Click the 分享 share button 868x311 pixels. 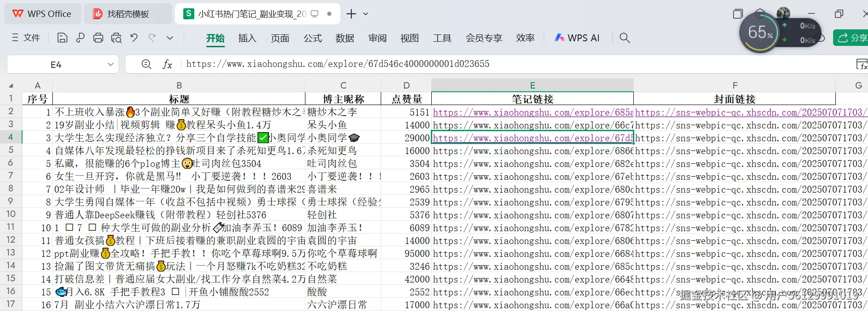tap(851, 38)
